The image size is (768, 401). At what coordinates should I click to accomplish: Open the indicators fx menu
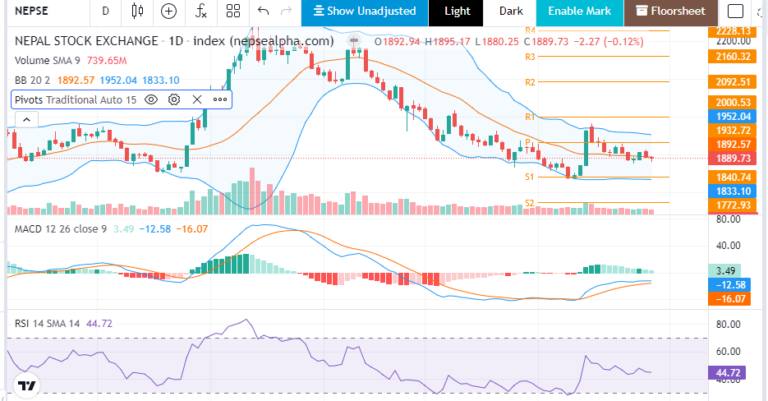coord(201,11)
